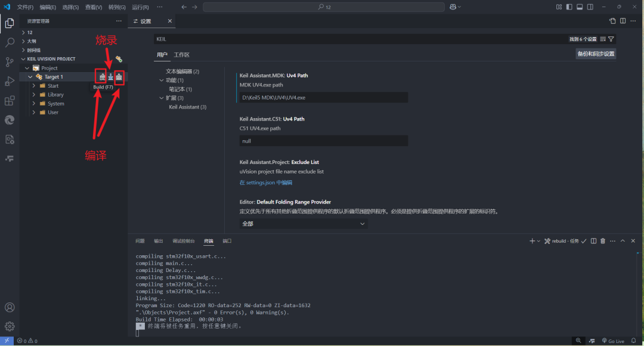Click notifications bell in status bar
Screen dimensions: 644x346
pyautogui.click(x=634, y=341)
